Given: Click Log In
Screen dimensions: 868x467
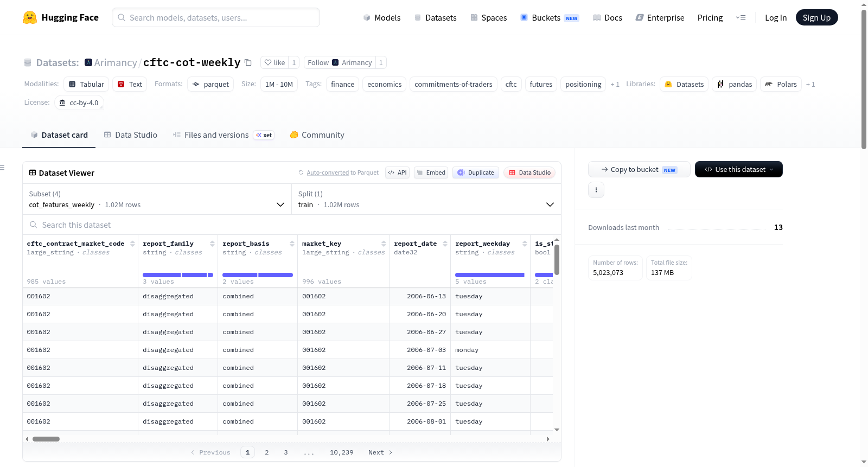Looking at the screenshot, I should pyautogui.click(x=776, y=17).
